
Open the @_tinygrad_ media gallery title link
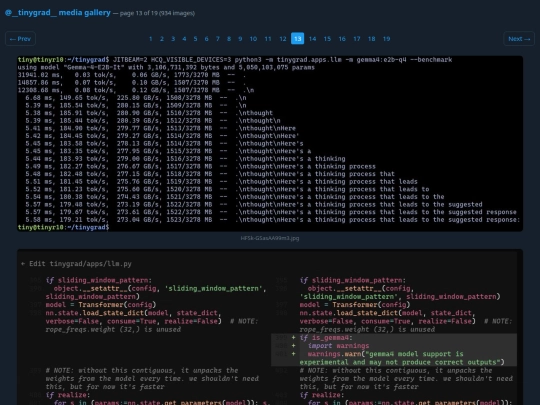tap(58, 13)
